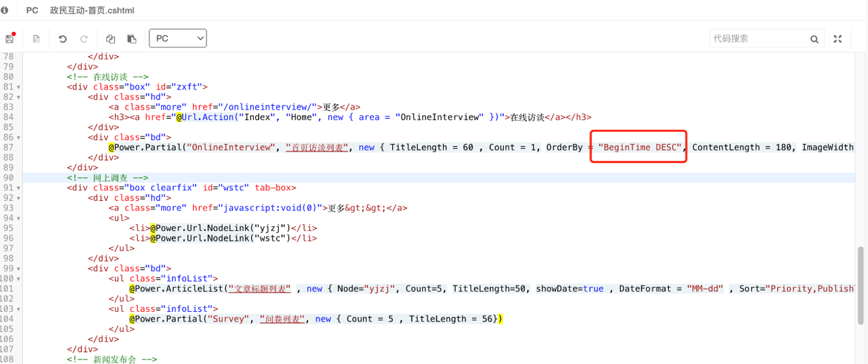The width and height of the screenshot is (868, 364).
Task: Click the info icon at top left
Action: click(x=5, y=10)
